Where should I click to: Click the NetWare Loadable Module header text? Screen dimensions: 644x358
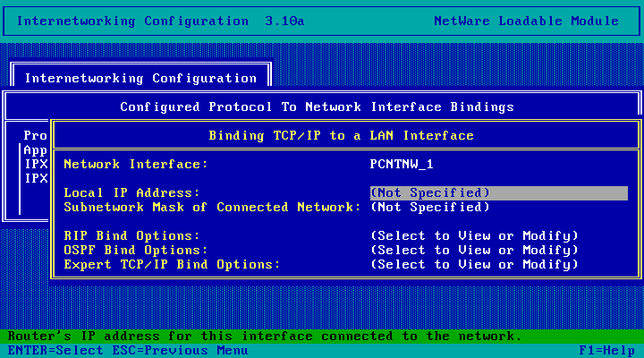point(527,21)
